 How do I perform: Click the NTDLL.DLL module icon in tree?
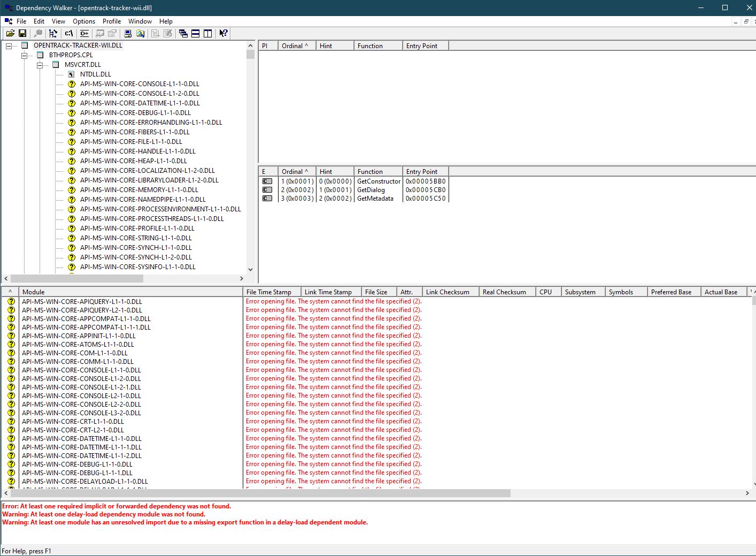pyautogui.click(x=72, y=74)
